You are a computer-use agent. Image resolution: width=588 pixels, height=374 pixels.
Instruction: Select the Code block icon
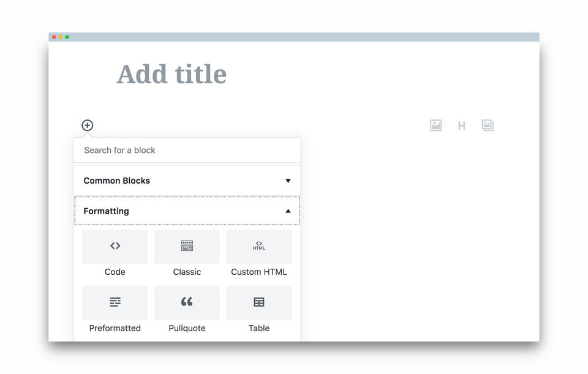(x=115, y=246)
